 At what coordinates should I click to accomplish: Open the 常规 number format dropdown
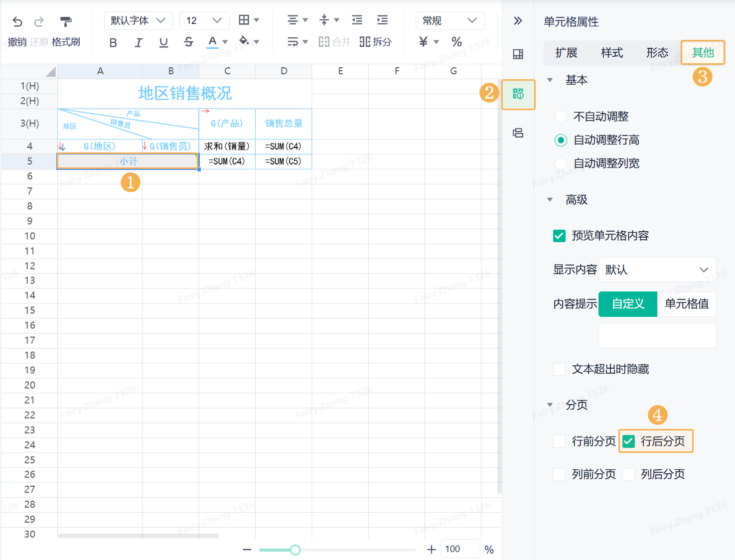450,20
